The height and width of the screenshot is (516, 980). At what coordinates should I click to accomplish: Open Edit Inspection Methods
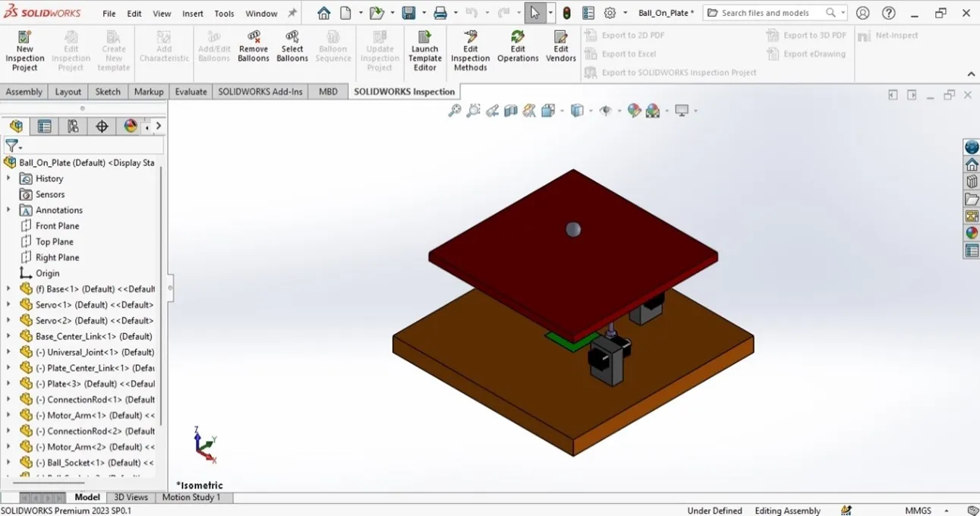(x=471, y=51)
